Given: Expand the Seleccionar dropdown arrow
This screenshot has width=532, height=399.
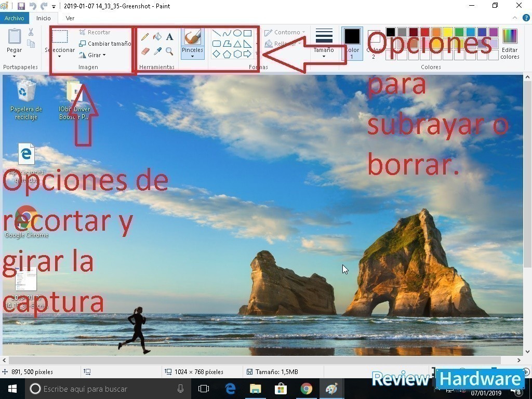Looking at the screenshot, I should point(60,56).
